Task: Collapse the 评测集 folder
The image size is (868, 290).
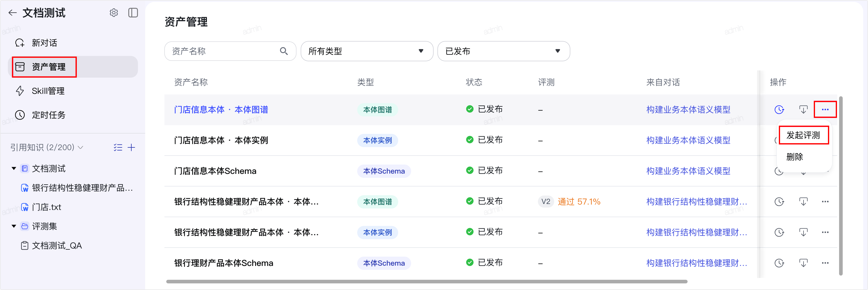Action: tap(14, 226)
